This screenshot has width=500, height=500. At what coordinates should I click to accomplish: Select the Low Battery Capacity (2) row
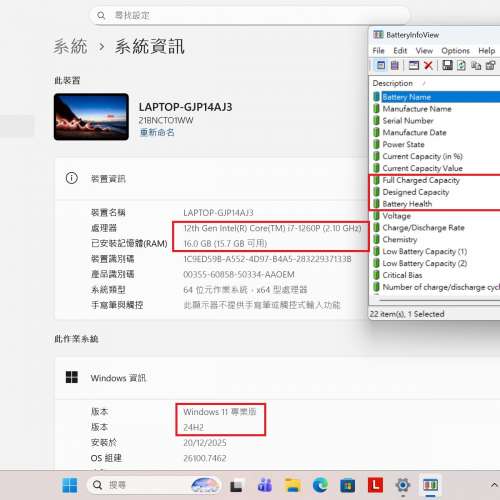coord(435,263)
